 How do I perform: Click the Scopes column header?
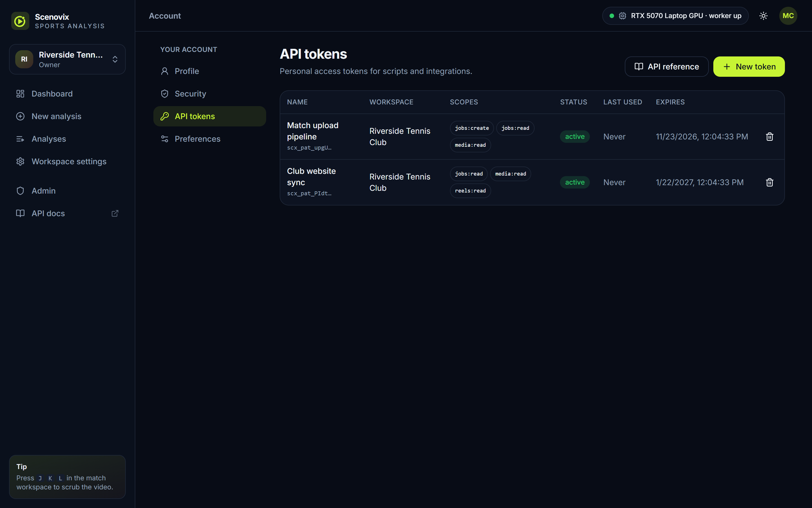[x=464, y=102]
